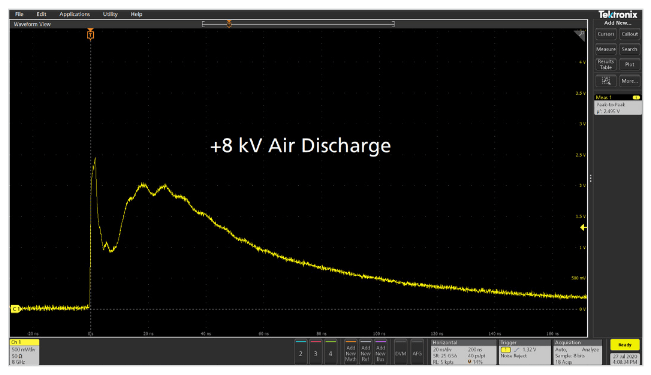Open the Applications menu

tap(75, 14)
